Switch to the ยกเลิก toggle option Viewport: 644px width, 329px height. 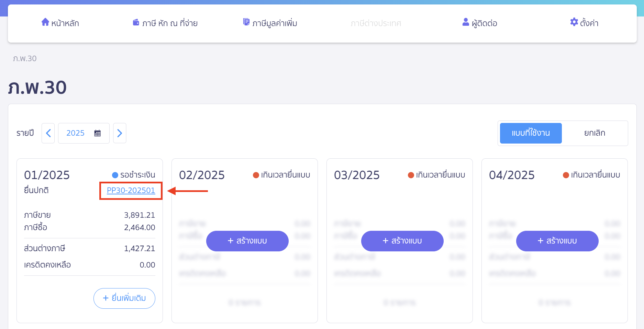(595, 133)
